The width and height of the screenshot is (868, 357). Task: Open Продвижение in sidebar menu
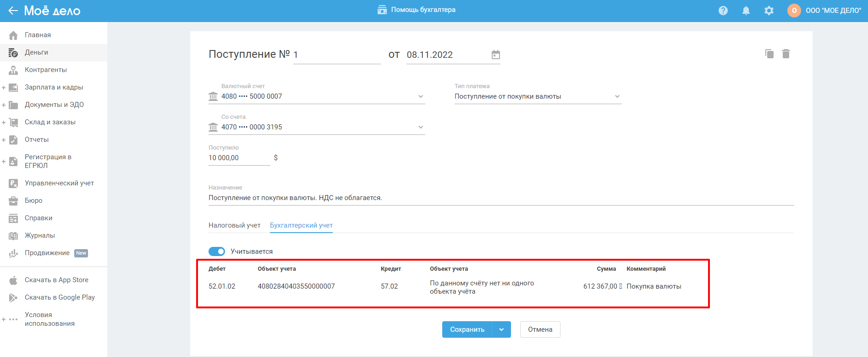click(47, 253)
